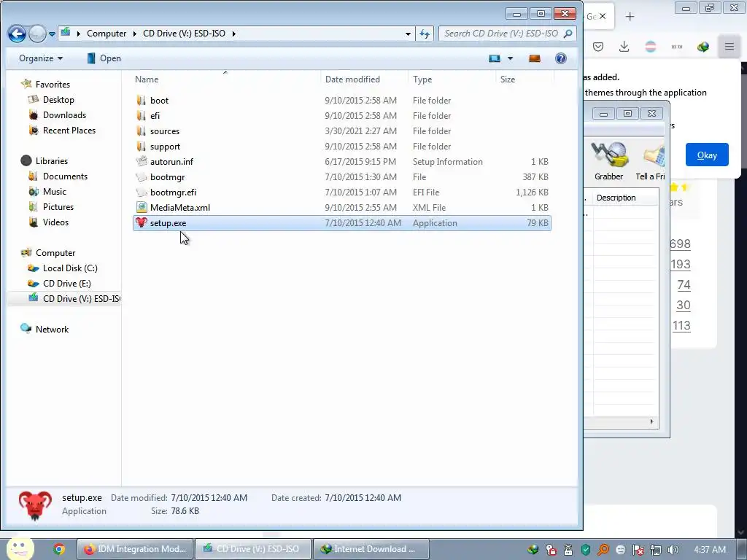Open recent locations dropdown beside forward arrow
The height and width of the screenshot is (560, 747).
tap(52, 34)
